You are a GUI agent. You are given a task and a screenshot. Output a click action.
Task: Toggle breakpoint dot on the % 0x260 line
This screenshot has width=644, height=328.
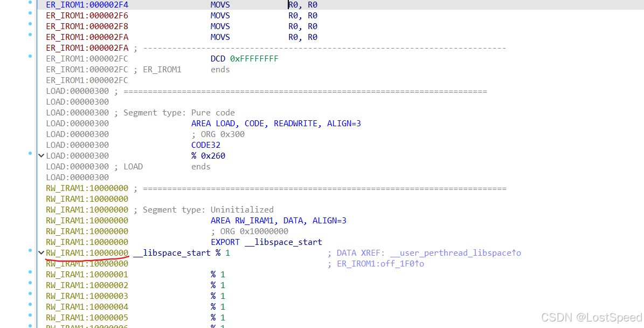(30, 153)
